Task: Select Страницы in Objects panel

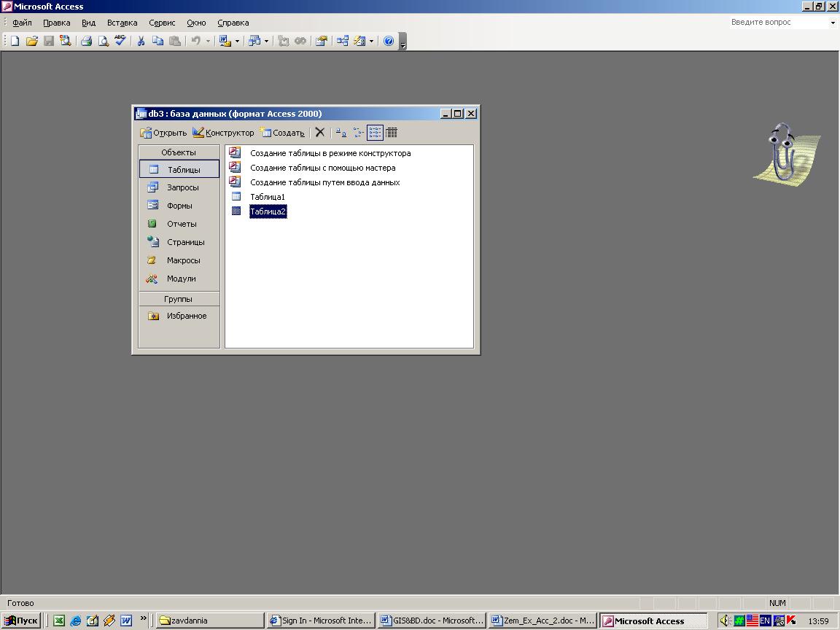Action: (x=179, y=242)
